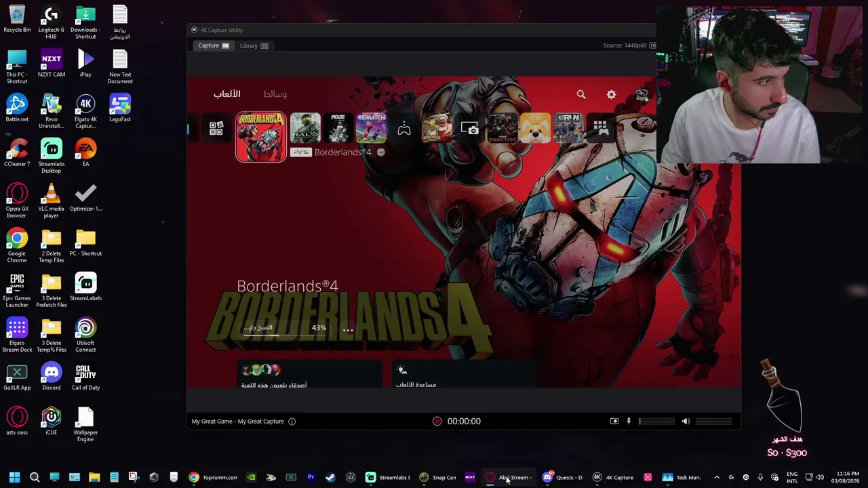
Task: Open the taskbar clock and date
Action: [845, 478]
